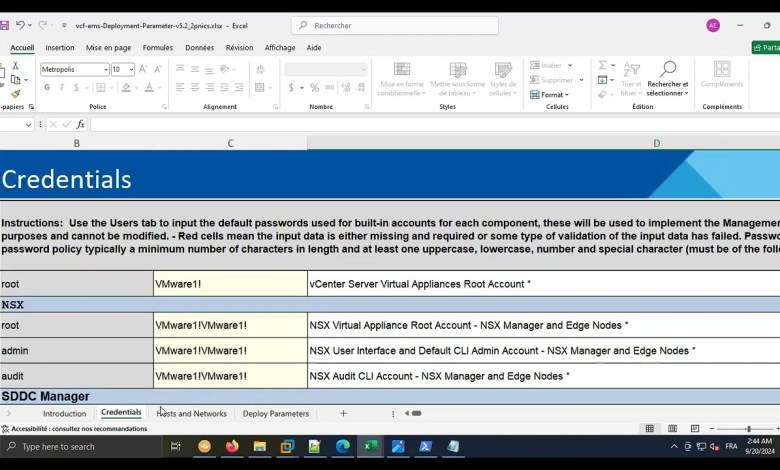Viewport: 780px width, 470px height.
Task: Switch to Page Layout view icon
Action: [673, 429]
